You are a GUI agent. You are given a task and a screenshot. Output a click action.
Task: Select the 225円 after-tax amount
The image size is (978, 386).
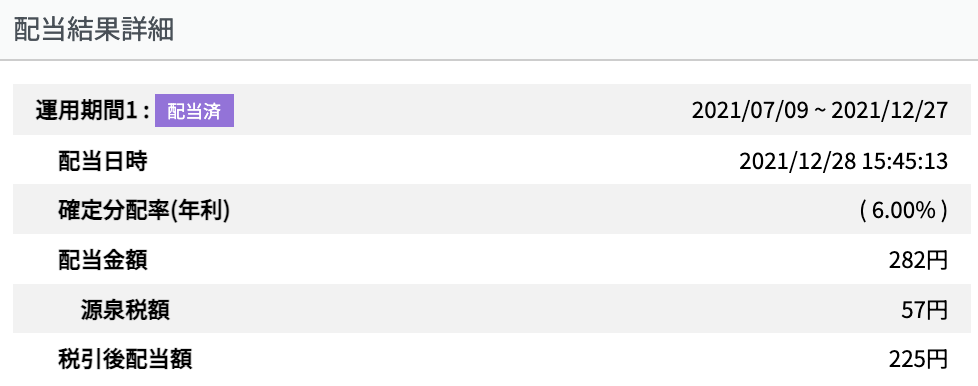coord(918,359)
